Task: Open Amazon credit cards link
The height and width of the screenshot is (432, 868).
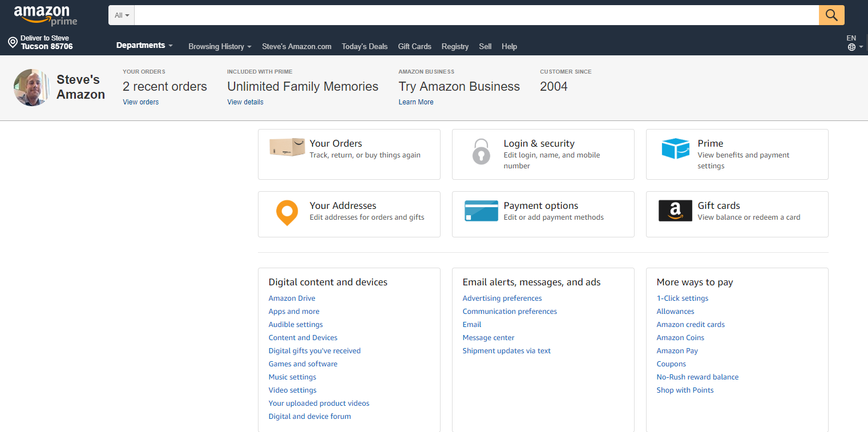Action: (691, 325)
